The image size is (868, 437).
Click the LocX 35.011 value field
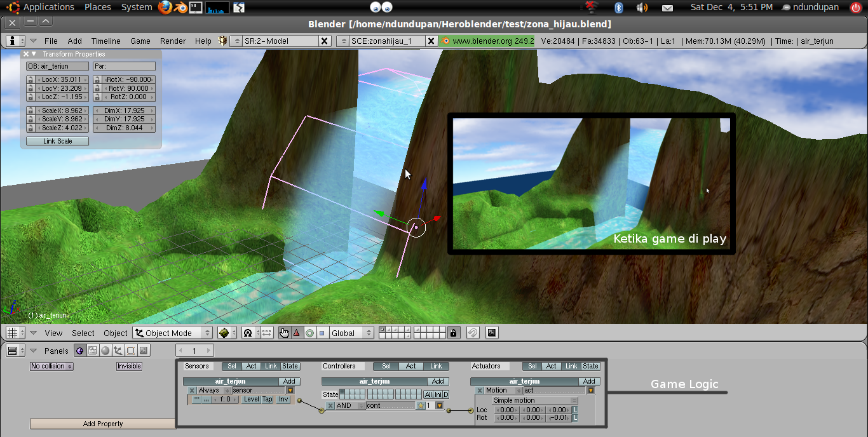point(62,79)
